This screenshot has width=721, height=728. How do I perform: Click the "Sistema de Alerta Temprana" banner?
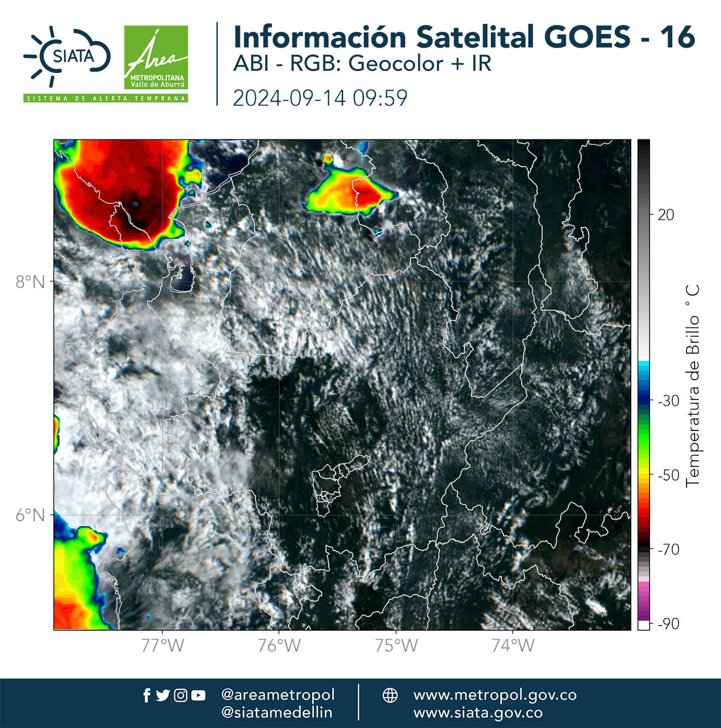click(105, 98)
